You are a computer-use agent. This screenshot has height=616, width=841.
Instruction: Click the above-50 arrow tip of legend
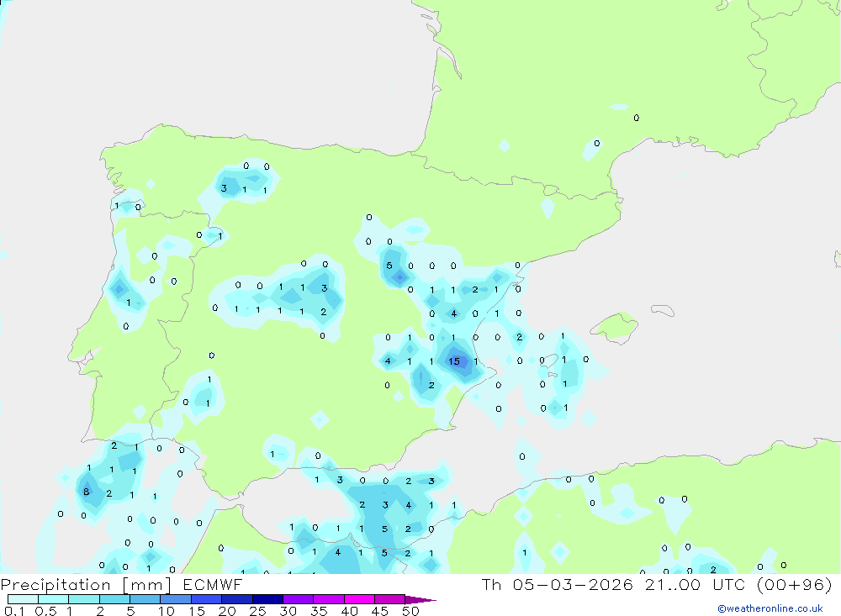pyautogui.click(x=420, y=599)
